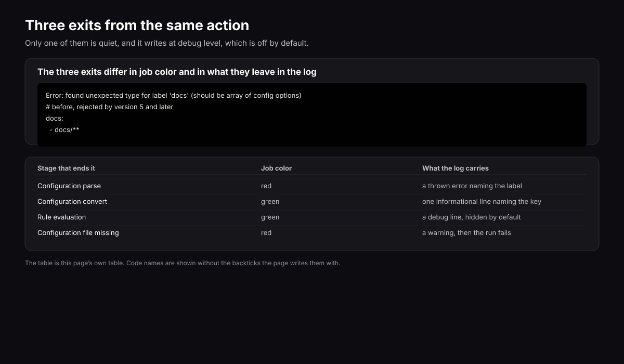Select the 'Rule evaluation' row

click(x=312, y=217)
